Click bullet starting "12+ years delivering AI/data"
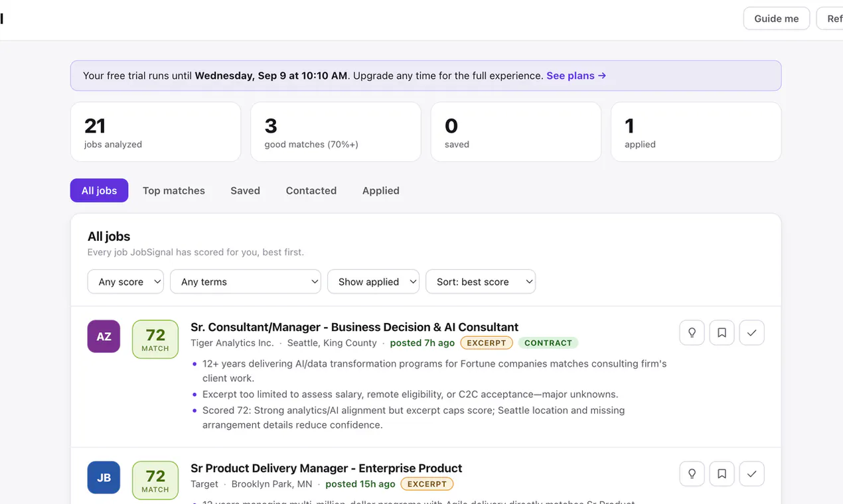 (434, 371)
